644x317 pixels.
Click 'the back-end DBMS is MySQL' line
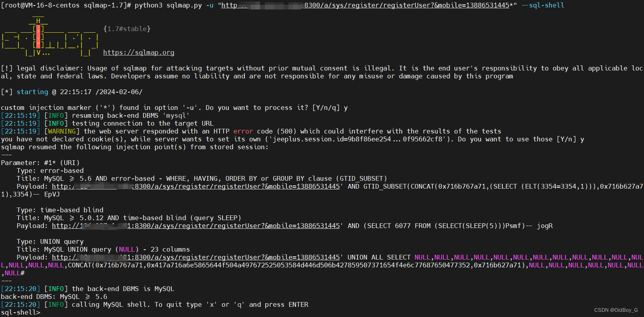click(x=87, y=289)
